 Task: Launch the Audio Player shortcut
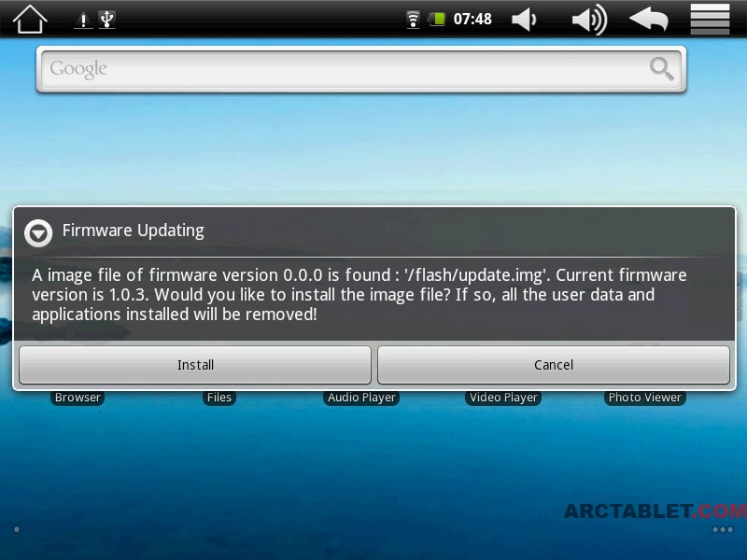[361, 398]
